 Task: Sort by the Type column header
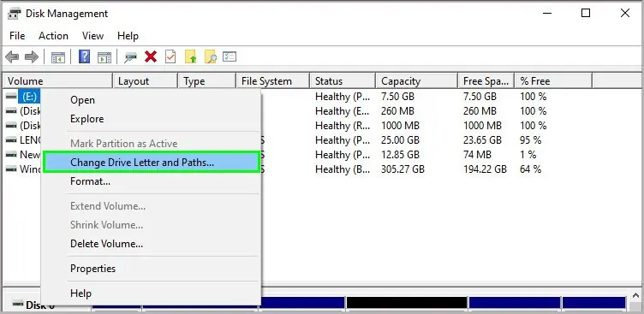click(207, 81)
